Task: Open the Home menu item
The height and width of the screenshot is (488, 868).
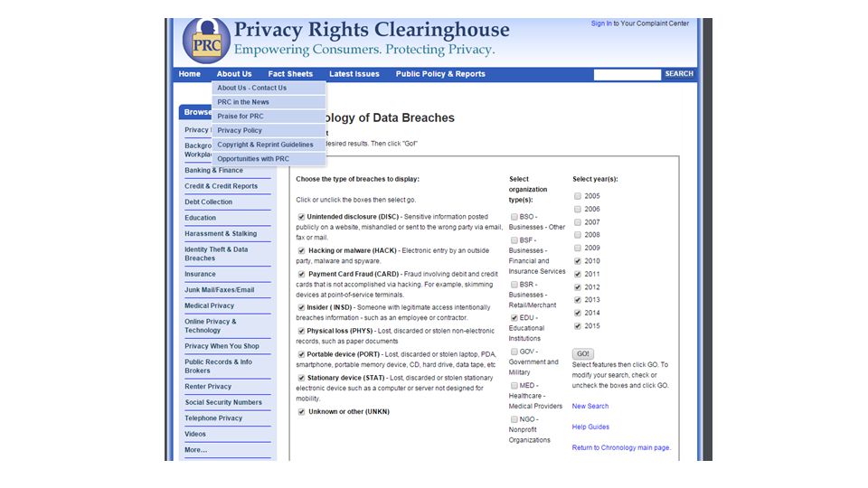Action: (x=189, y=74)
